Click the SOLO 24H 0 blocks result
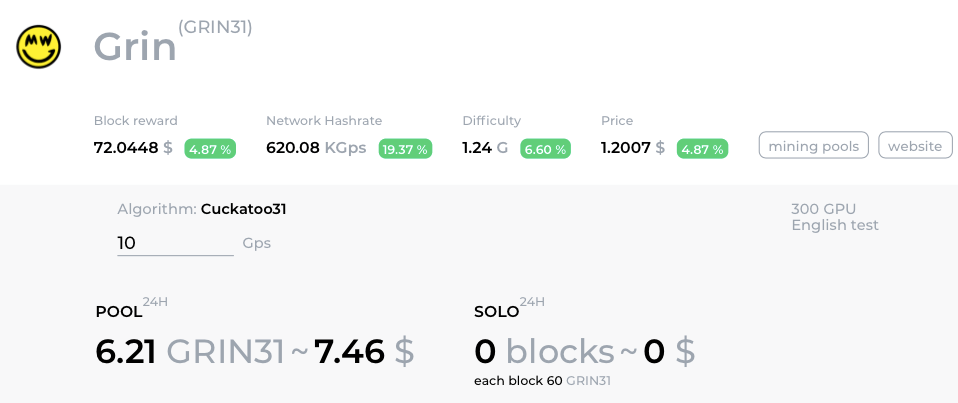Viewport: 958px width, 403px height. click(x=544, y=351)
